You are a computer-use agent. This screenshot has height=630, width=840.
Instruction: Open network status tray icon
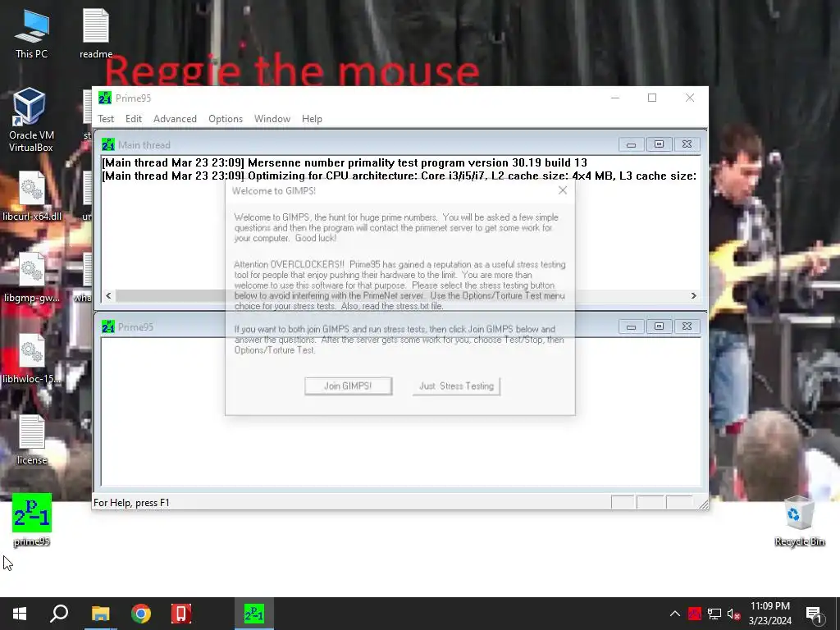[714, 614]
